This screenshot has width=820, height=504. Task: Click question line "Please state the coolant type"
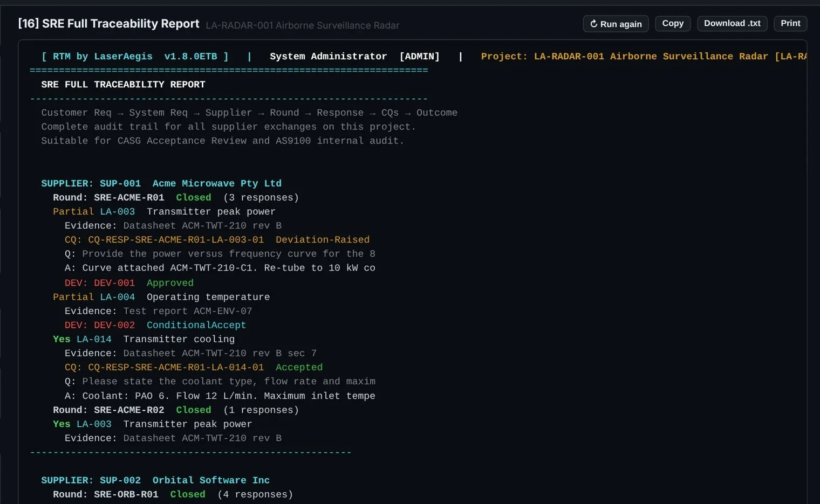click(x=220, y=381)
